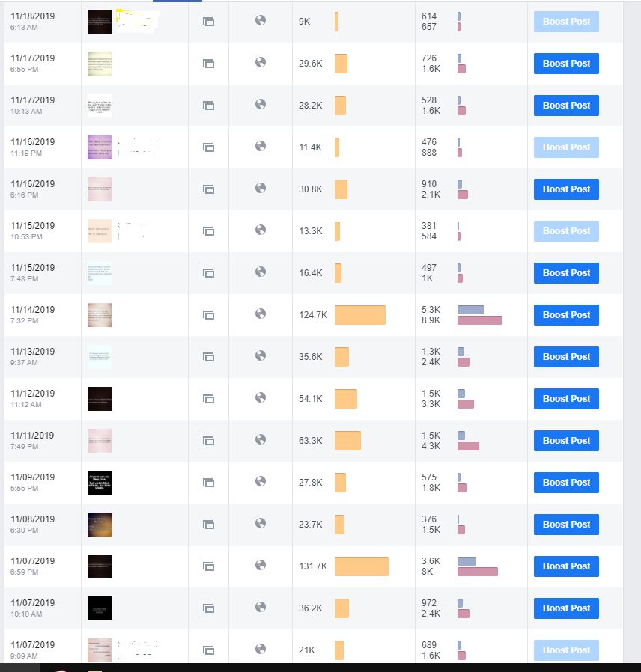Screen dimensions: 641x672
Task: Click the engagement bars for 5.3K and 8.9K
Action: (x=479, y=315)
